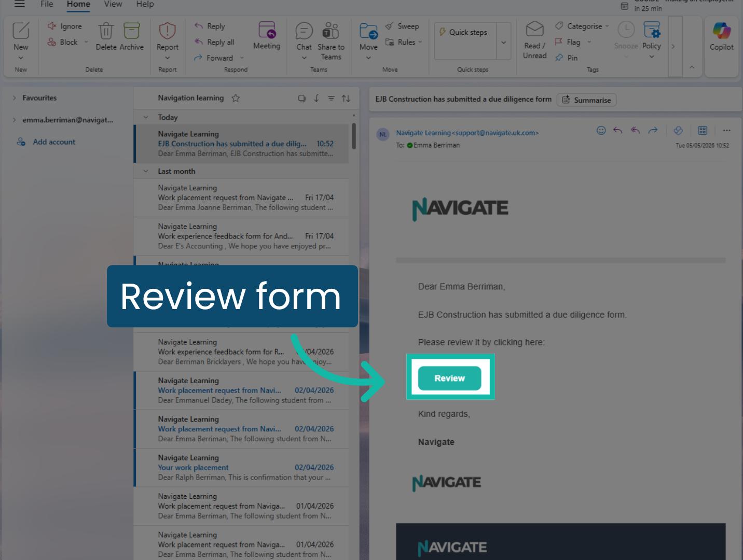Open the Rules dropdown
The width and height of the screenshot is (743, 560).
(420, 42)
